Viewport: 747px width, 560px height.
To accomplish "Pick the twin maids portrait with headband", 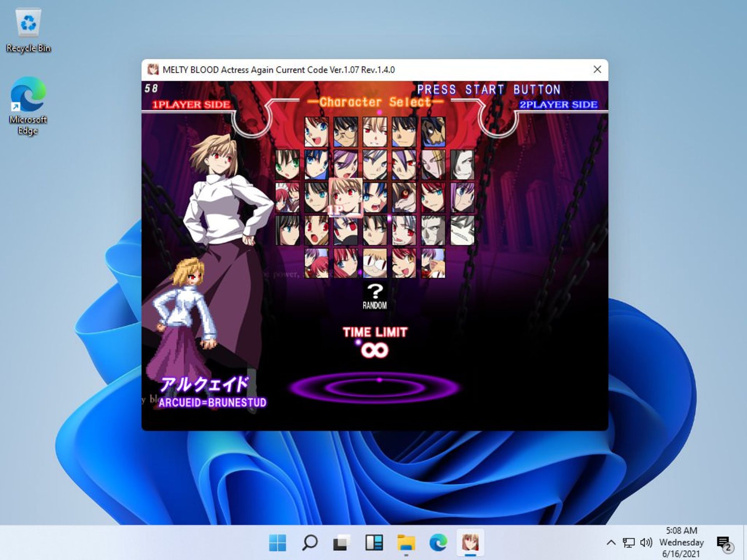I will [287, 198].
